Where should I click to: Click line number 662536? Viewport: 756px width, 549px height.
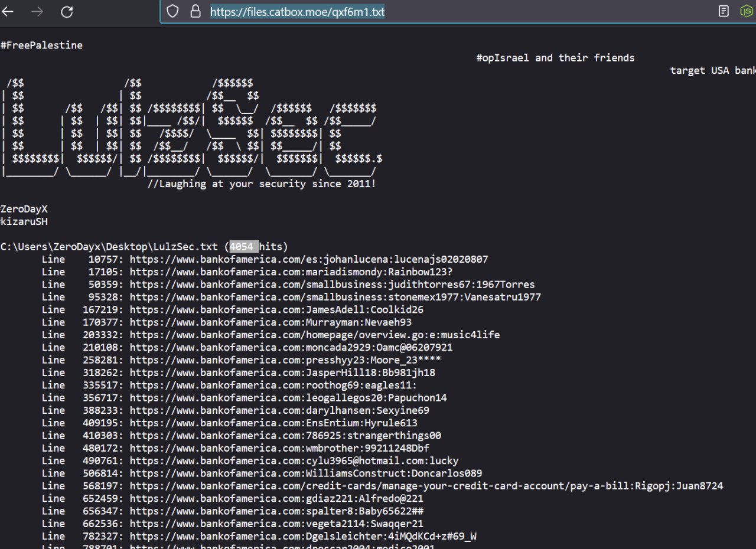[101, 524]
